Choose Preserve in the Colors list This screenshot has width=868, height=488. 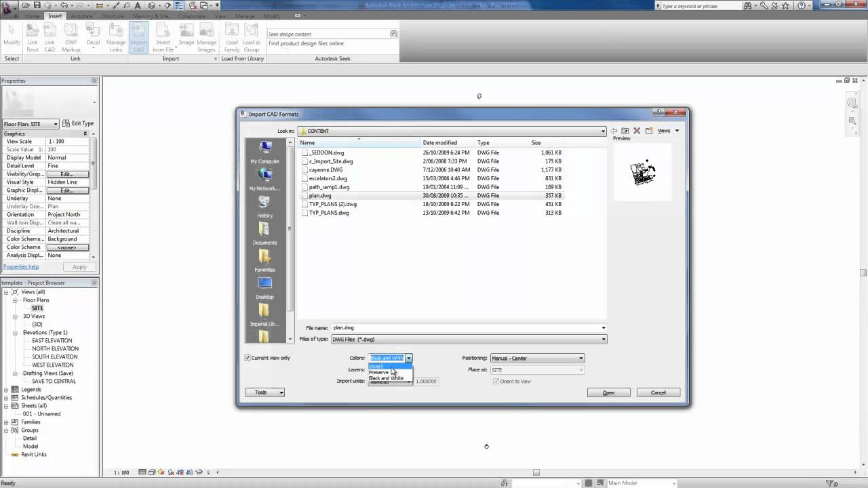click(390, 372)
